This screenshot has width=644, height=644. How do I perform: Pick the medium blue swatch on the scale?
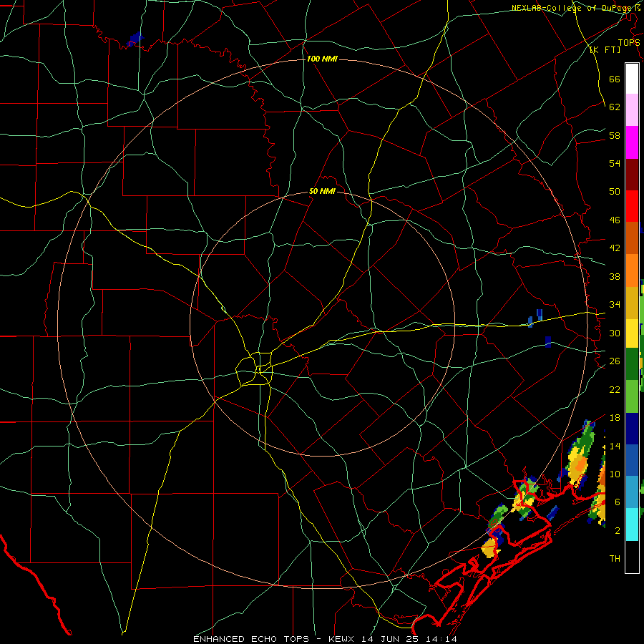tap(632, 460)
